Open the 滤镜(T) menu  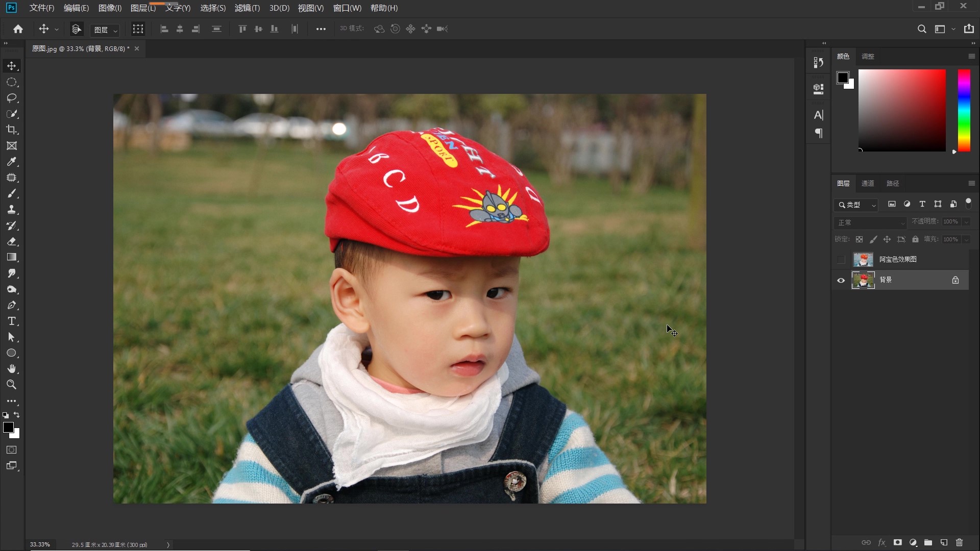pyautogui.click(x=247, y=8)
